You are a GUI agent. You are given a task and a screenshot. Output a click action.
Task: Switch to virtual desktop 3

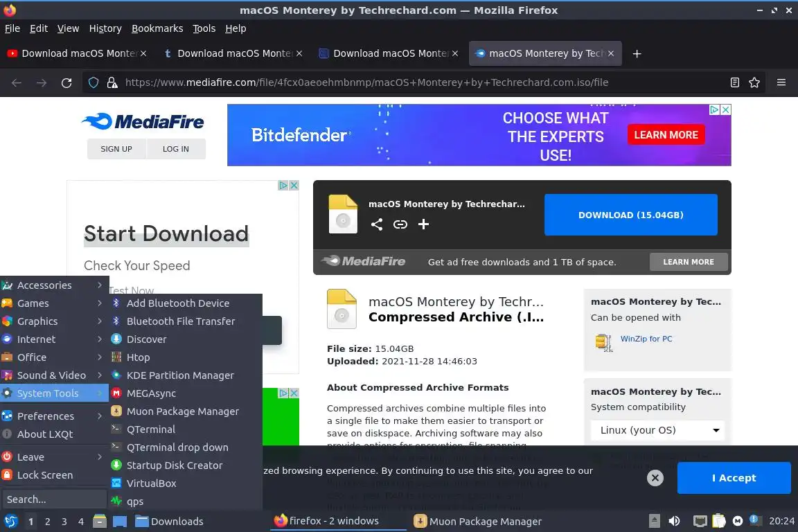pyautogui.click(x=64, y=522)
